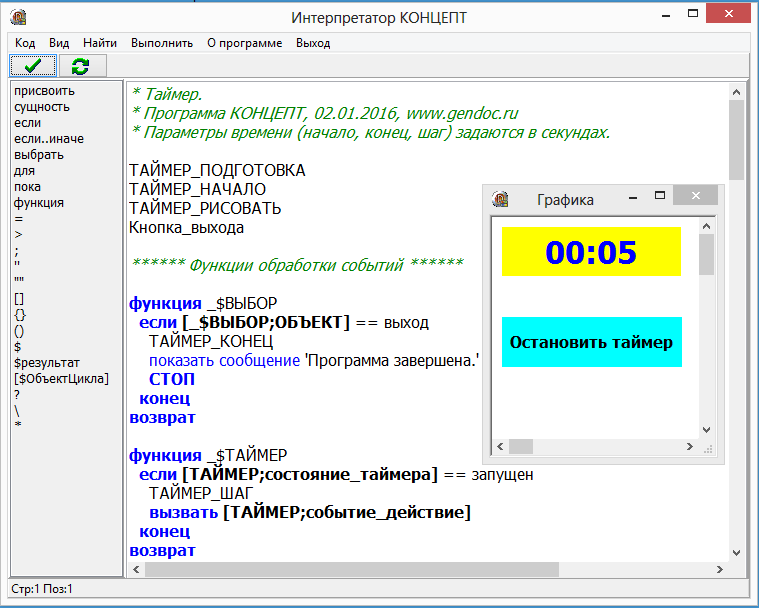This screenshot has width=759, height=608.
Task: Click the editor horizontal scrollbar left arrow
Action: 137,569
